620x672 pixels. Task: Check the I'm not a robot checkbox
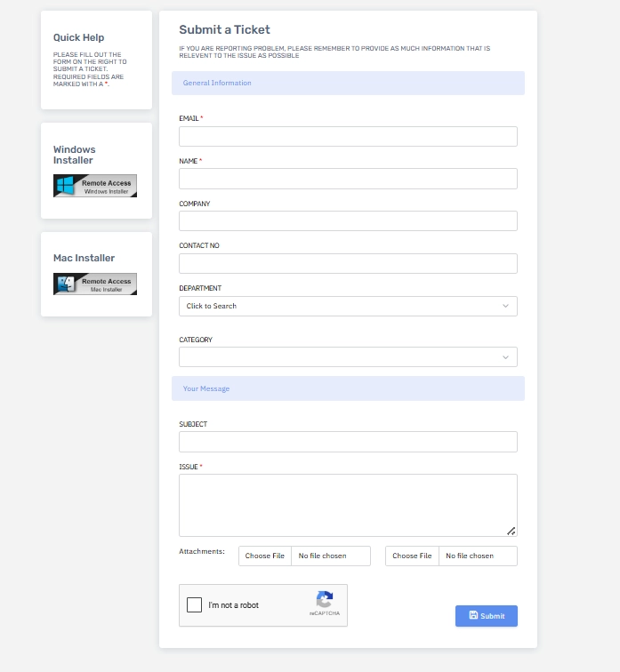tap(194, 605)
